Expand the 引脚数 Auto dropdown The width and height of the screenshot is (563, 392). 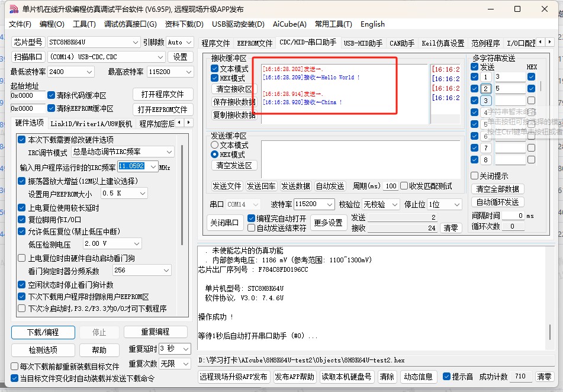189,43
